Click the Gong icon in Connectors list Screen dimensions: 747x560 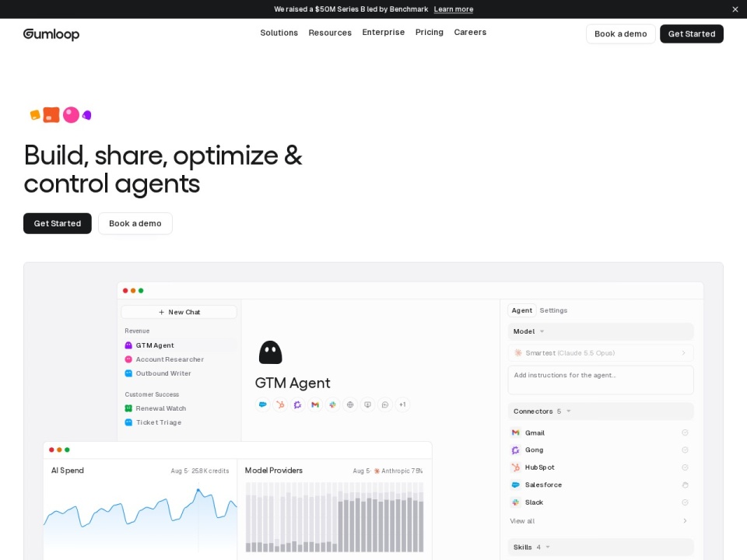(515, 450)
